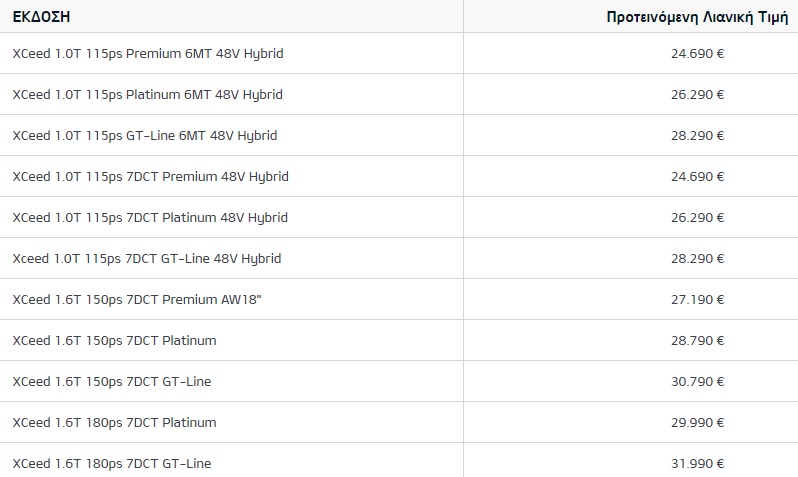Click the first 28.290 € price cell

pyautogui.click(x=697, y=135)
